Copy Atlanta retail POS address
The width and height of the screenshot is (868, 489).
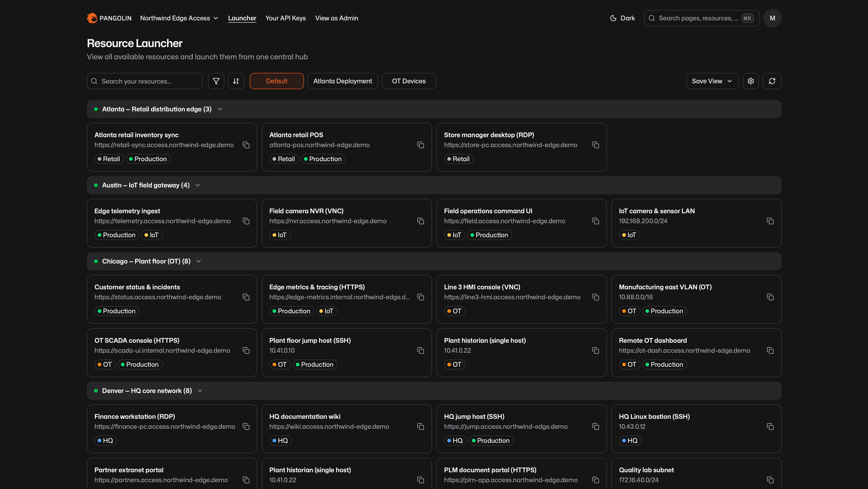420,145
